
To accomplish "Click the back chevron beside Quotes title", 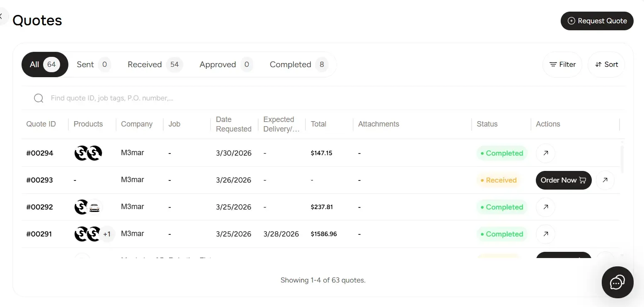I will pyautogui.click(x=2, y=16).
